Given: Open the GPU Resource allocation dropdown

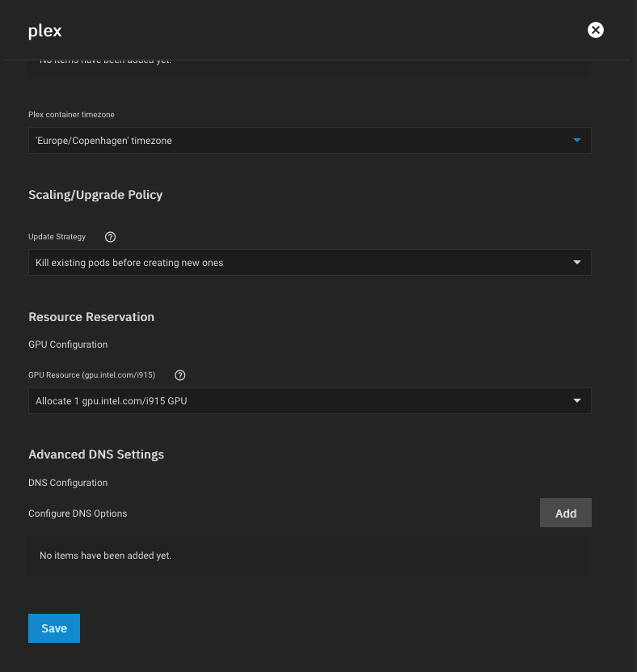Looking at the screenshot, I should [x=310, y=401].
